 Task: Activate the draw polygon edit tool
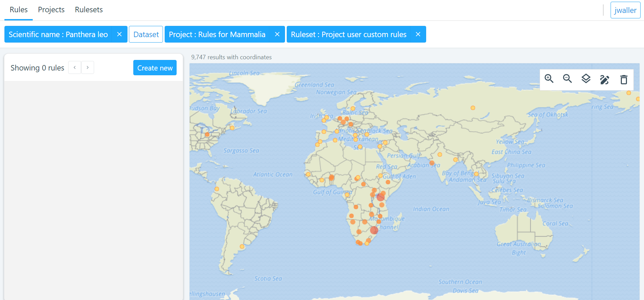pos(604,79)
